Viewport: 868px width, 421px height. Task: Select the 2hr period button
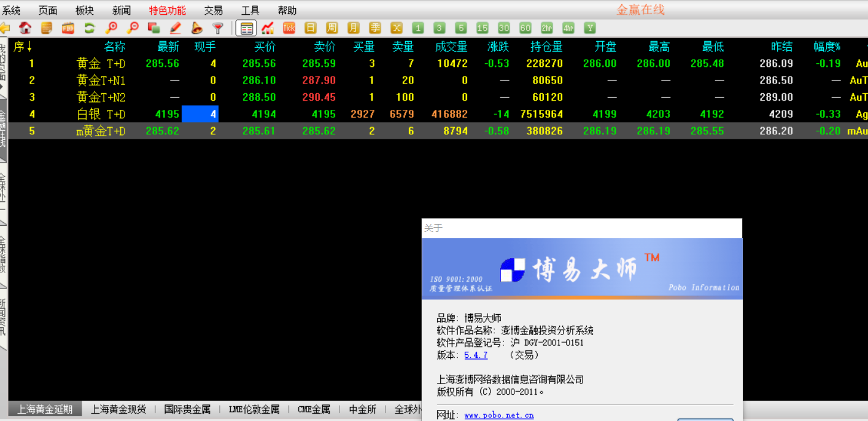click(x=546, y=28)
